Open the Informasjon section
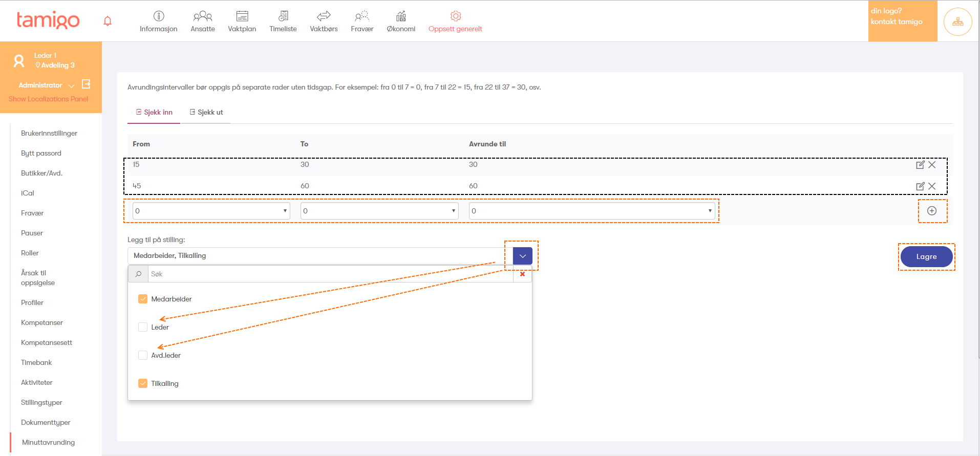The height and width of the screenshot is (456, 980). [x=159, y=21]
